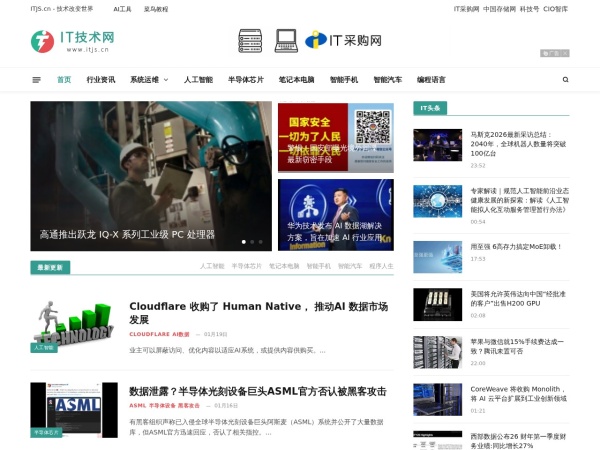Click the IT采购网 banner logo
This screenshot has width=600, height=450.
343,40
